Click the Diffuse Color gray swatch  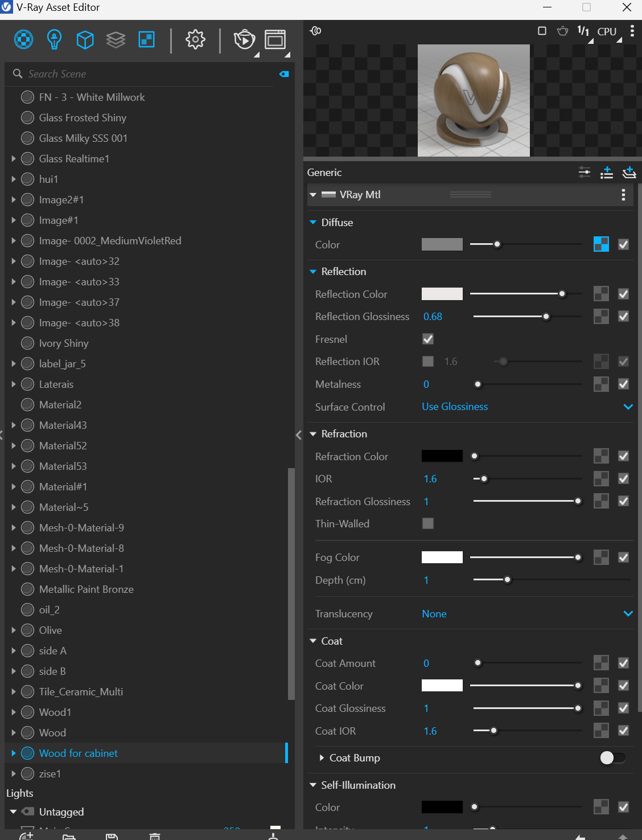442,244
